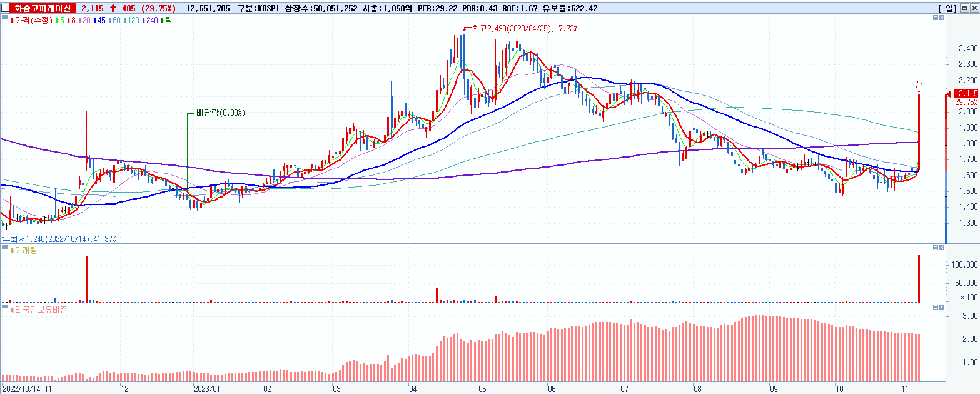Toggle the 60-day moving average legend
This screenshot has height=394, width=980.
click(113, 20)
